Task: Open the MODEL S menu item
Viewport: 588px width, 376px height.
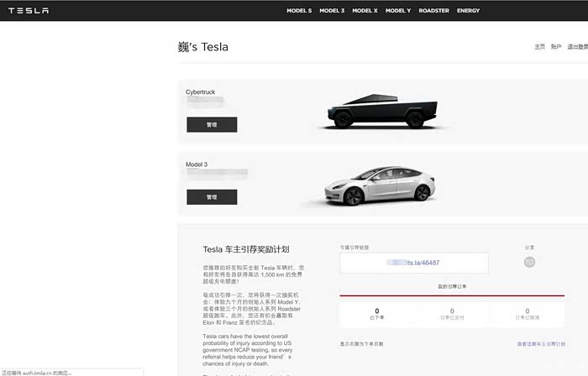Action: pos(299,10)
